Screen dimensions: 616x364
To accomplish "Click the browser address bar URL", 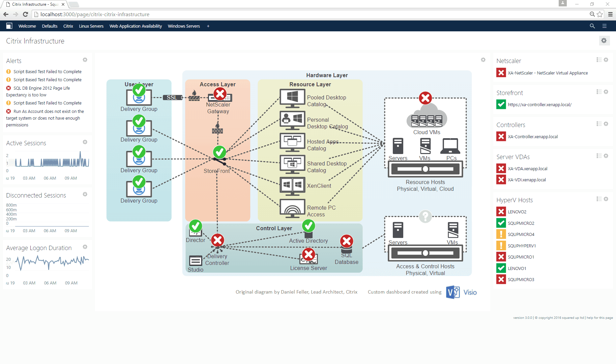I will coord(95,14).
